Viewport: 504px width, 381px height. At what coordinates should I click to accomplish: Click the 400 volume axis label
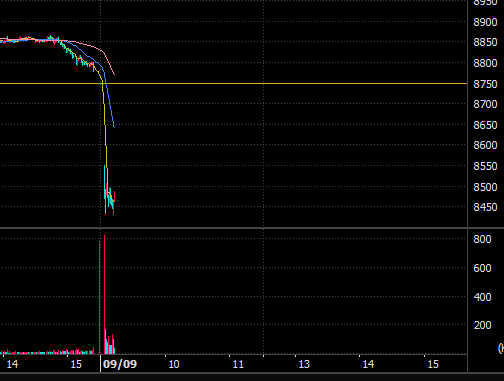pos(482,297)
